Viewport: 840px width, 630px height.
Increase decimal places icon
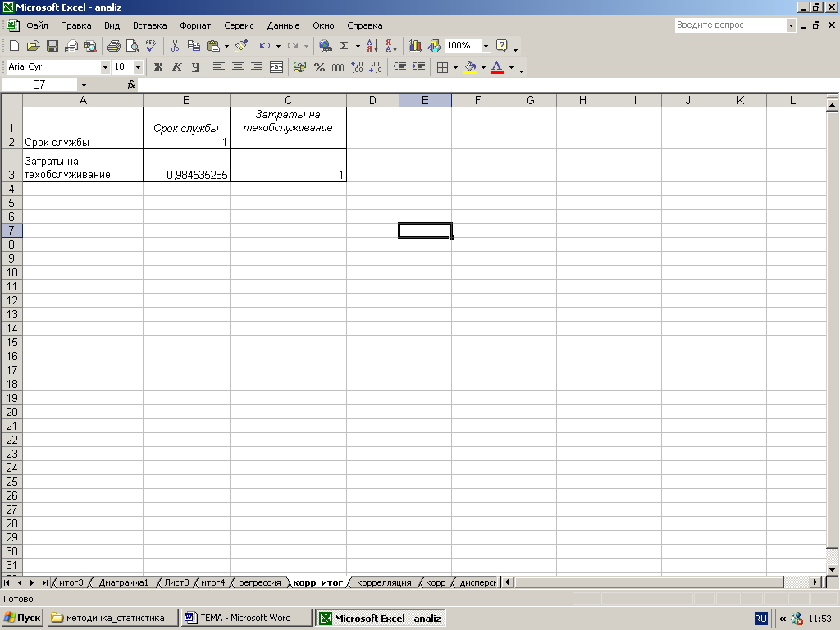pos(357,67)
